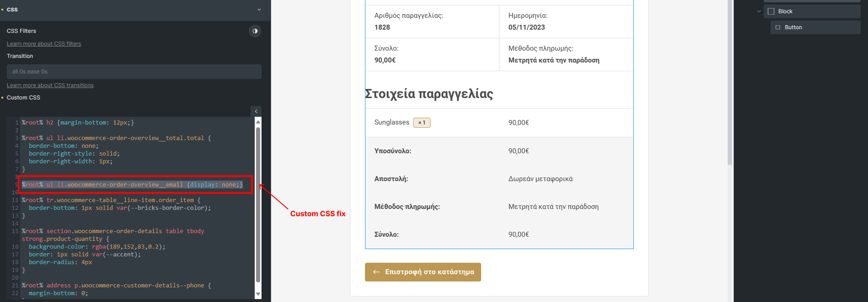868x302 pixels.
Task: Select the Button element in structure panel
Action: (816, 27)
